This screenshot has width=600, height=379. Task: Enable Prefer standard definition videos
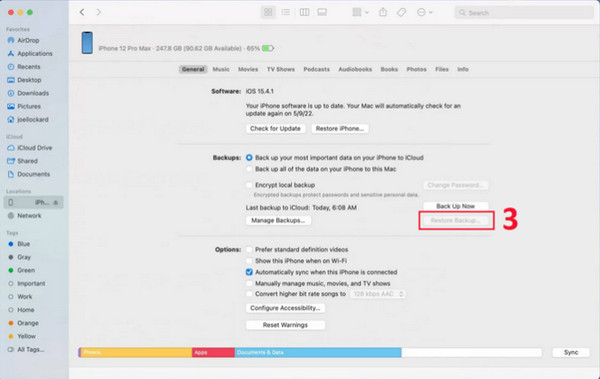249,250
